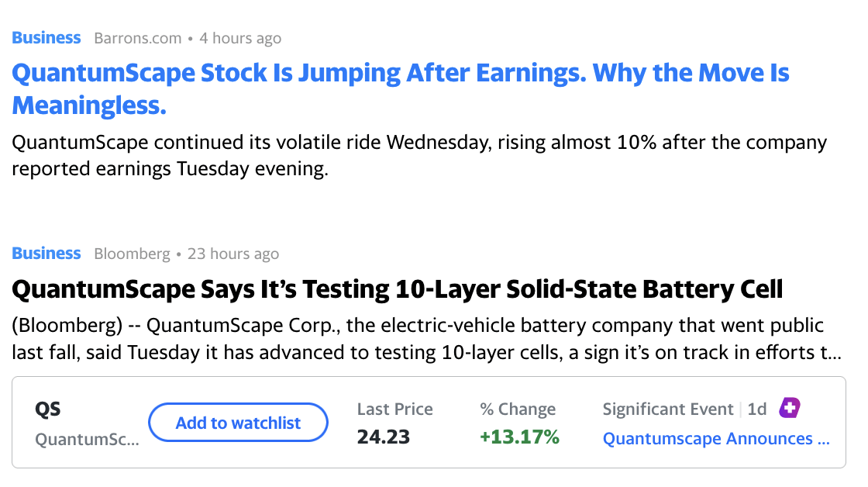868x487 pixels.
Task: Open the 10-Layer Solid-State Battery Cell headline
Action: click(398, 289)
